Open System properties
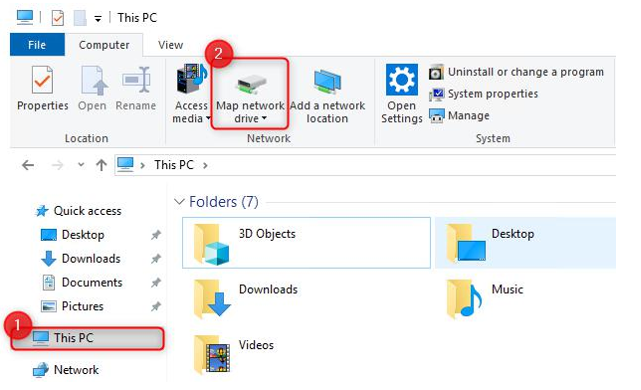Viewport: 641px width, 390px height. 484,94
